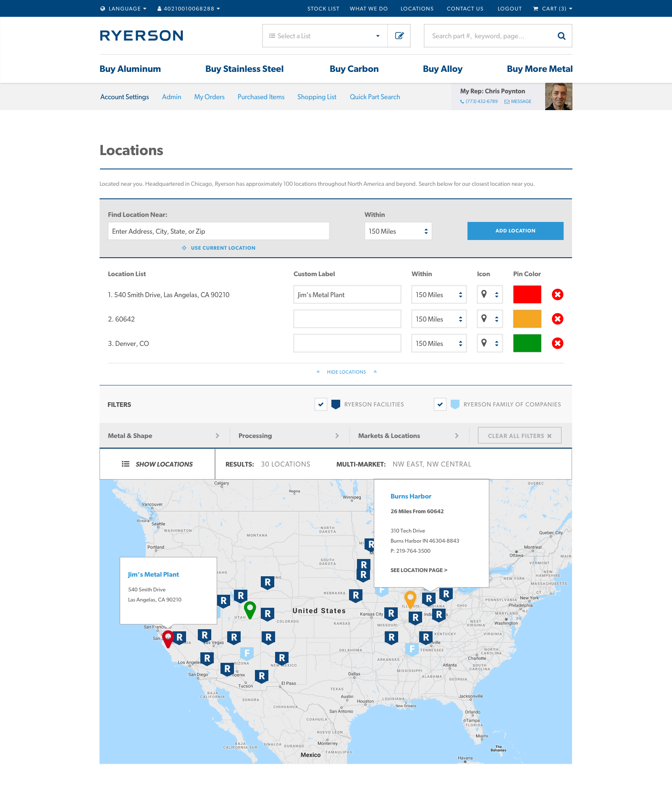
Task: Open the Within 150 Miles search dropdown
Action: coord(398,231)
